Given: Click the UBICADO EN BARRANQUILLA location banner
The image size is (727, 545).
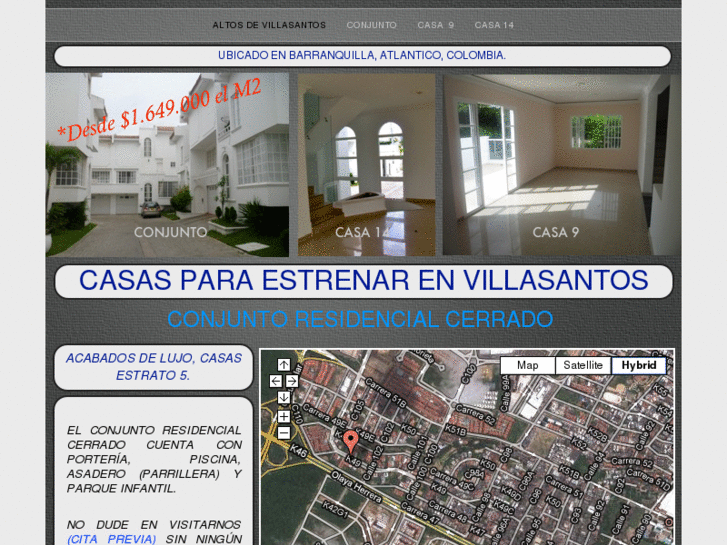Looking at the screenshot, I should [x=362, y=56].
